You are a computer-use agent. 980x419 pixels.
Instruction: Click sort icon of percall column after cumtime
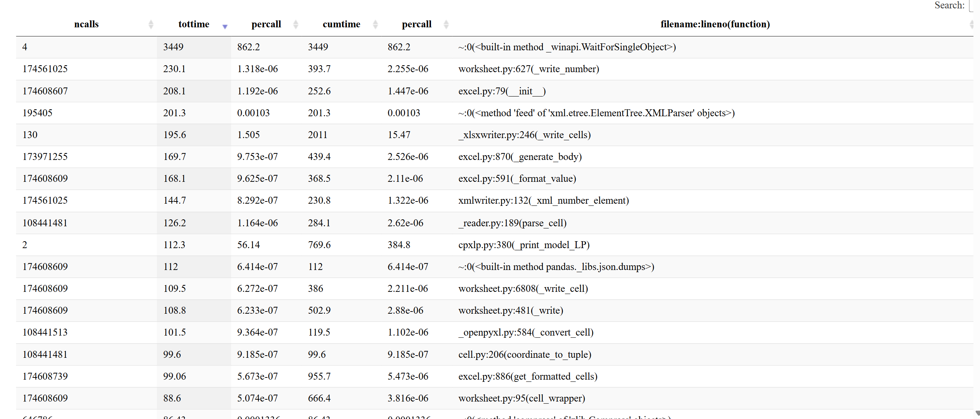[x=446, y=24]
